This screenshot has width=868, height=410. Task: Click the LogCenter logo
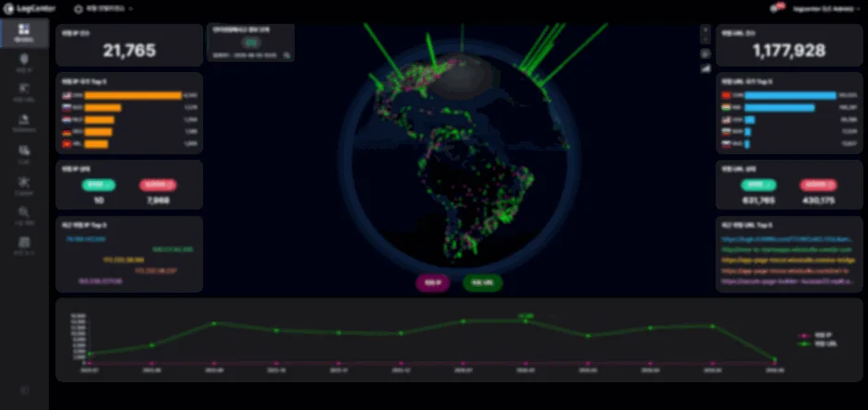click(30, 9)
